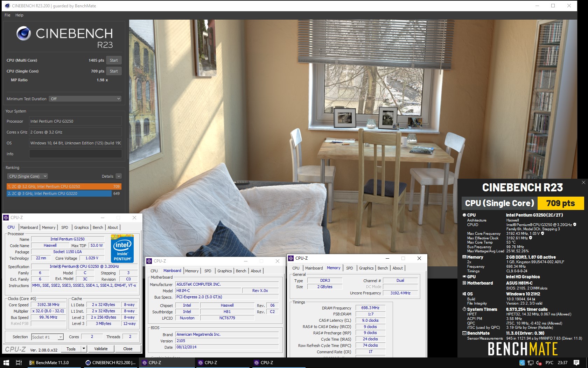Viewport: 588px width, 368px height.
Task: Open the Graphics tab in the Mainboard CPU-Z window
Action: (225, 271)
